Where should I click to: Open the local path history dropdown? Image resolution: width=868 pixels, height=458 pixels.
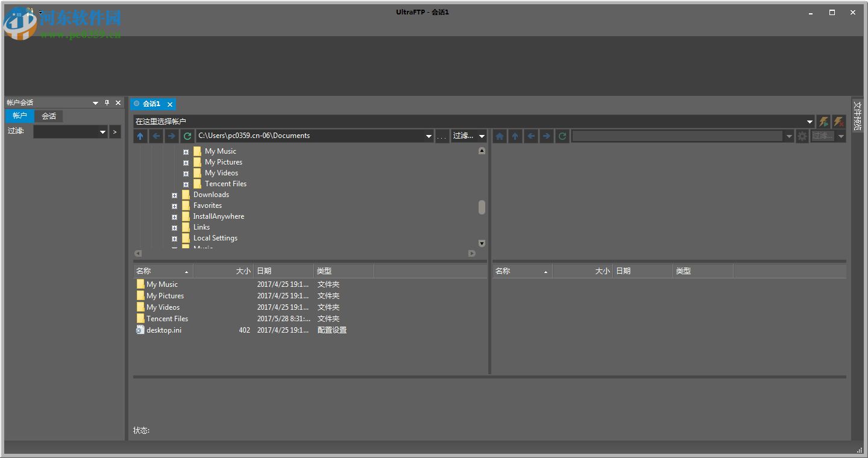[429, 136]
